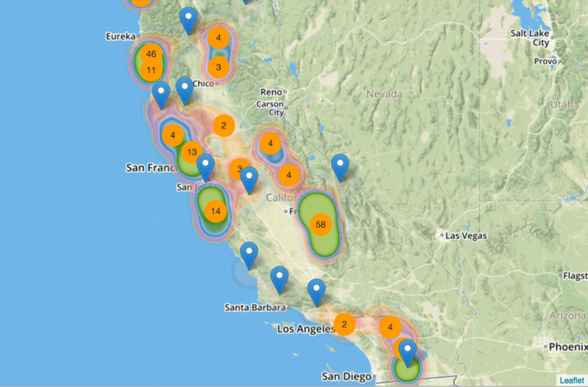Open the 2 cluster southeast of Chico
This screenshot has width=588, height=387.
point(223,126)
